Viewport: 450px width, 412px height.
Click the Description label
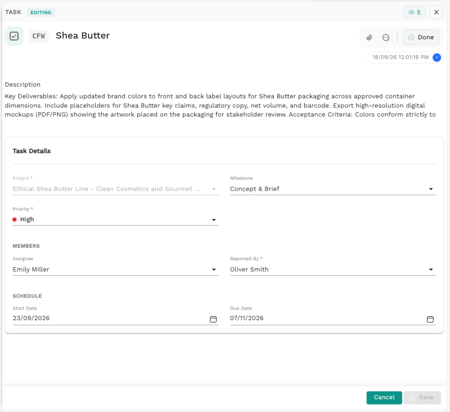23,85
